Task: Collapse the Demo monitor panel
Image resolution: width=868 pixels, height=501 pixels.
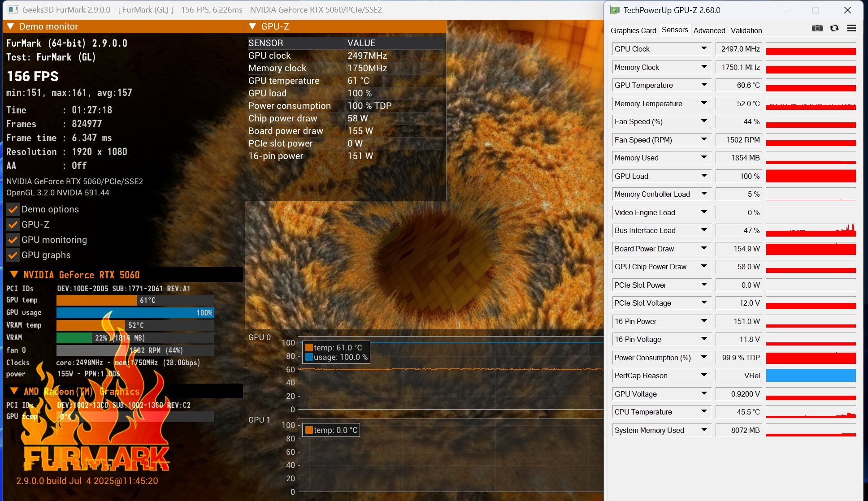Action: (x=10, y=26)
